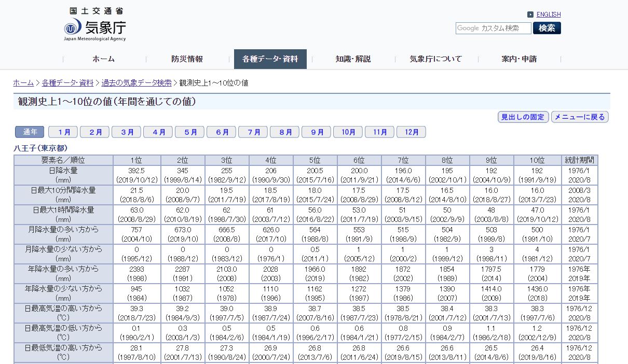The image size is (628, 364).
Task: Open the 案内・申請 navigation menu
Action: point(519,59)
